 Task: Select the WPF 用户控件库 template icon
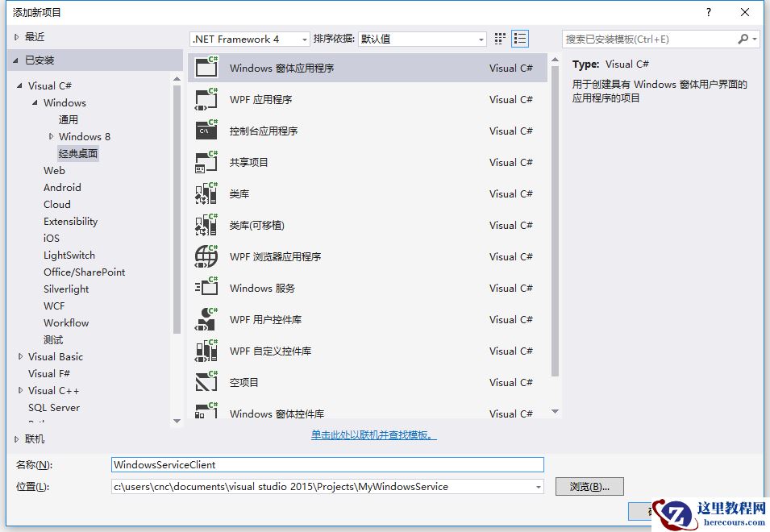click(x=206, y=319)
